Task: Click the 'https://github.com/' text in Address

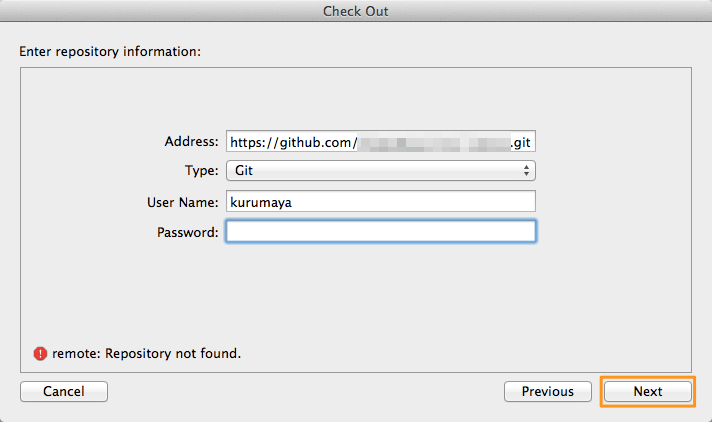Action: (x=293, y=142)
